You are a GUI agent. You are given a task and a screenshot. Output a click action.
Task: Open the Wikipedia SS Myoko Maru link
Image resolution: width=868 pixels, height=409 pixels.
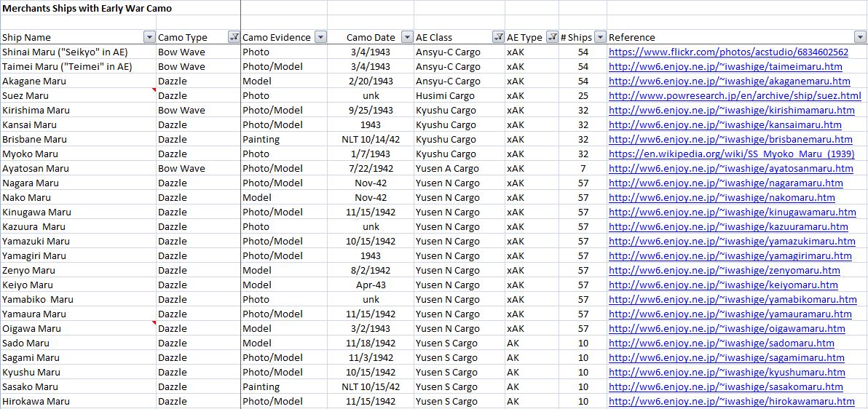[731, 154]
